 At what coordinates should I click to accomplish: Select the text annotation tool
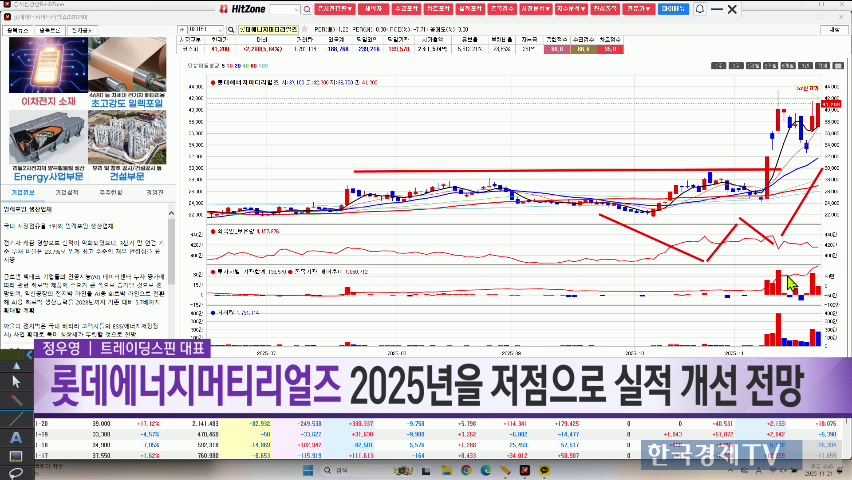pyautogui.click(x=16, y=437)
